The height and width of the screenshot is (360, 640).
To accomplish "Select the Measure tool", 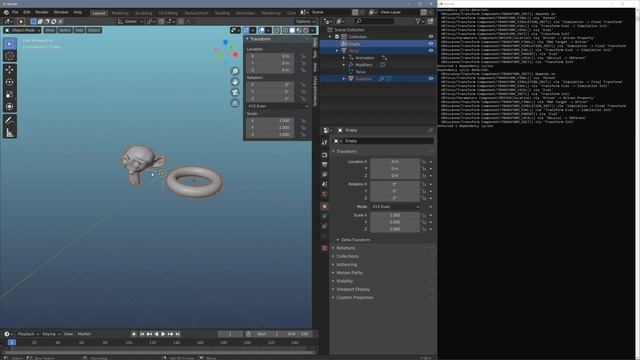I will click(x=10, y=132).
